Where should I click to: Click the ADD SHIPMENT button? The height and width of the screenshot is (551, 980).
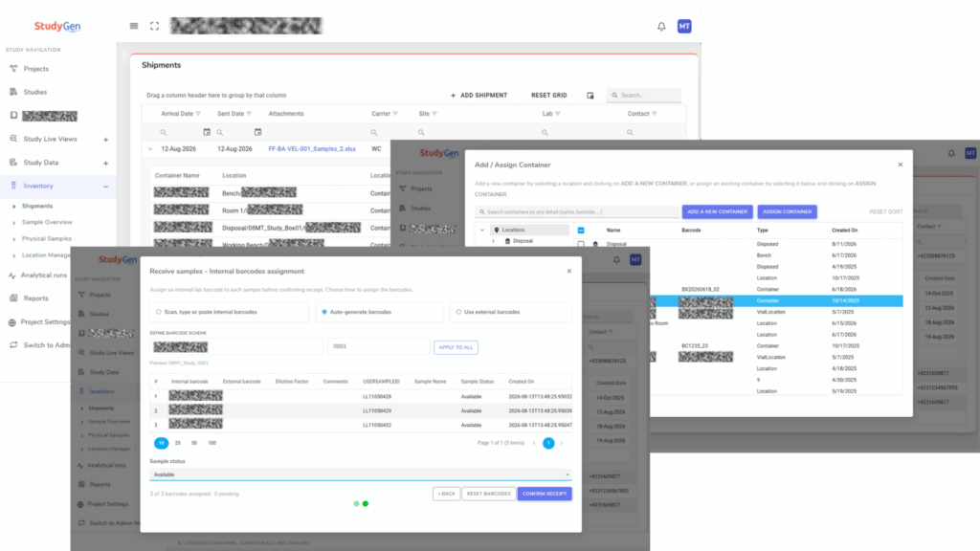(x=479, y=96)
